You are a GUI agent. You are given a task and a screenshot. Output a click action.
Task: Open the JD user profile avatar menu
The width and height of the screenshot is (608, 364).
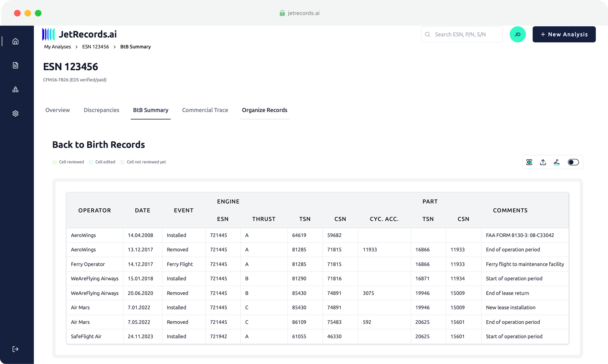coord(518,34)
